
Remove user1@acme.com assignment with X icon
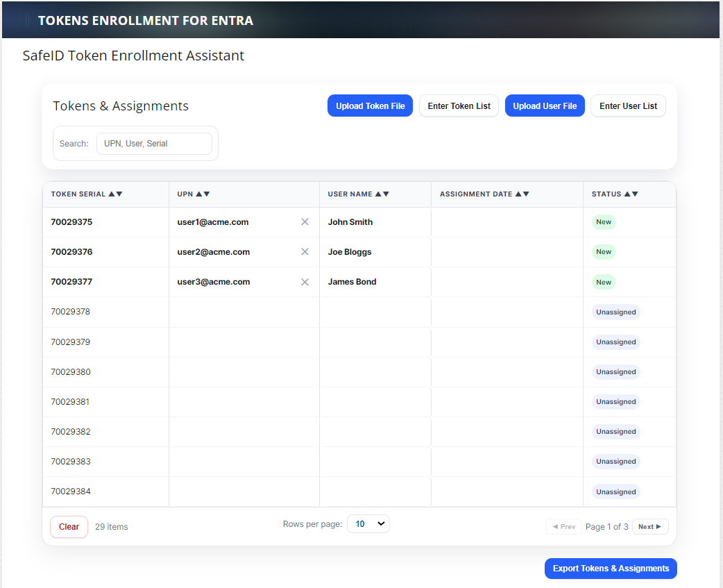tap(305, 222)
